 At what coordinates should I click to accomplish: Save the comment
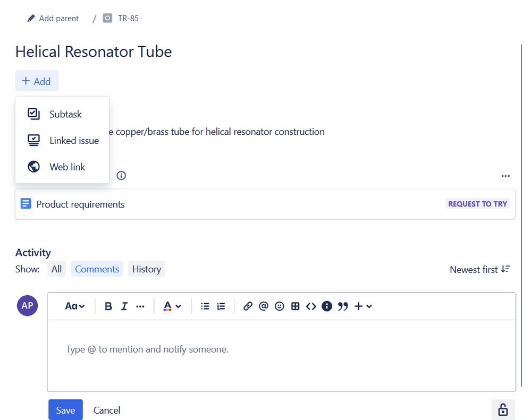point(65,410)
